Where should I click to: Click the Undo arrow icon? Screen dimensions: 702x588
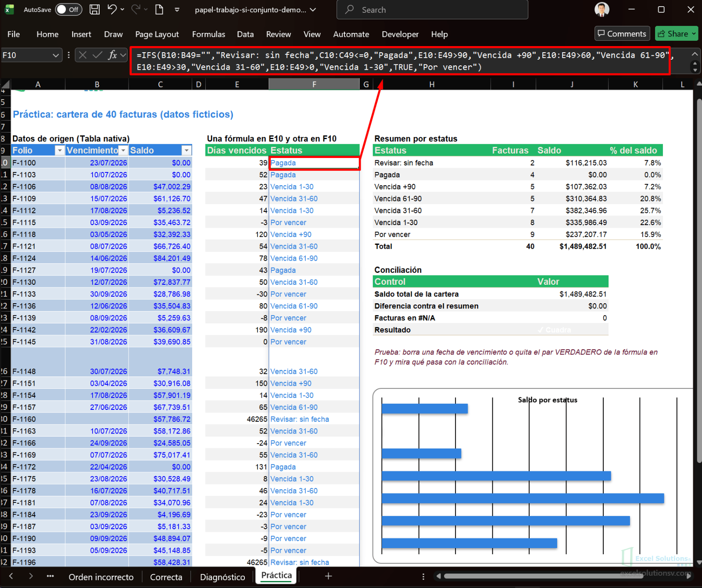click(112, 9)
